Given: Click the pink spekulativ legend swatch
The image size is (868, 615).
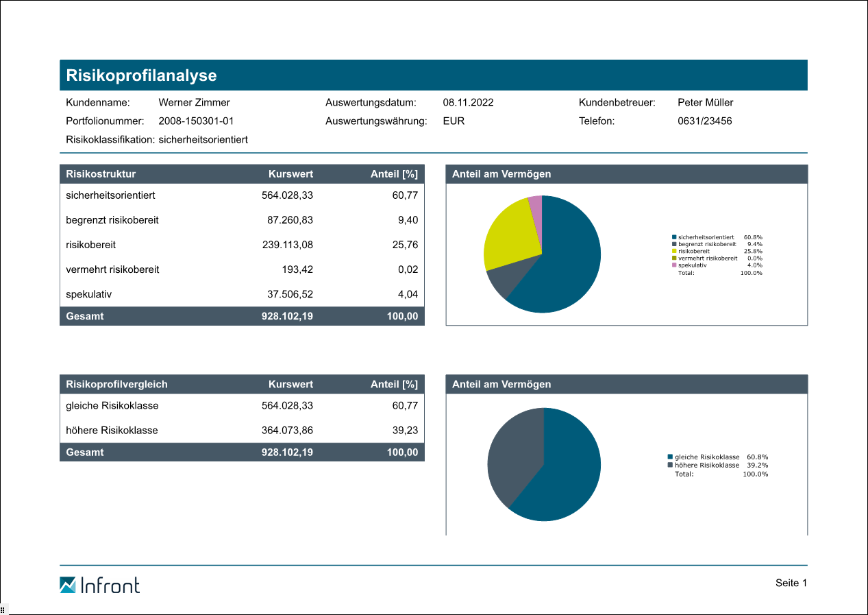Looking at the screenshot, I should (674, 265).
